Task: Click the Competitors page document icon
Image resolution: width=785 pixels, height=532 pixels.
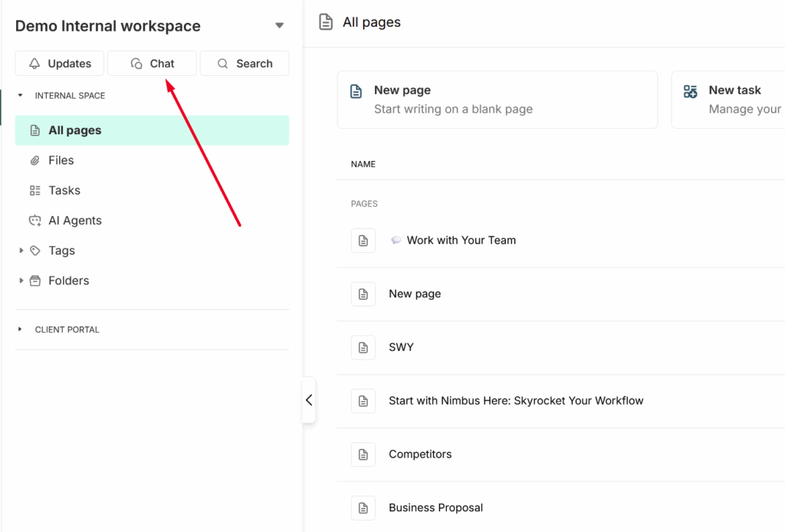Action: 363,455
